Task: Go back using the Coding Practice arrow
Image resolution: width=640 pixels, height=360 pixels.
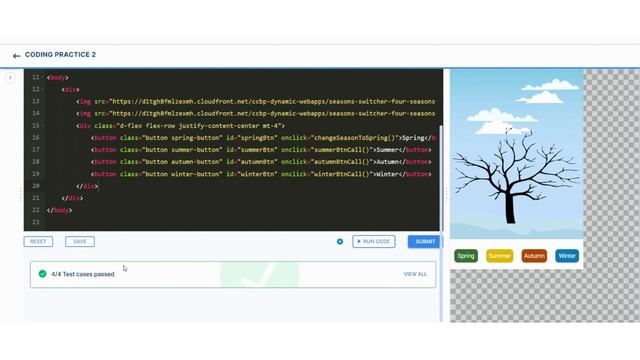Action: [x=16, y=56]
